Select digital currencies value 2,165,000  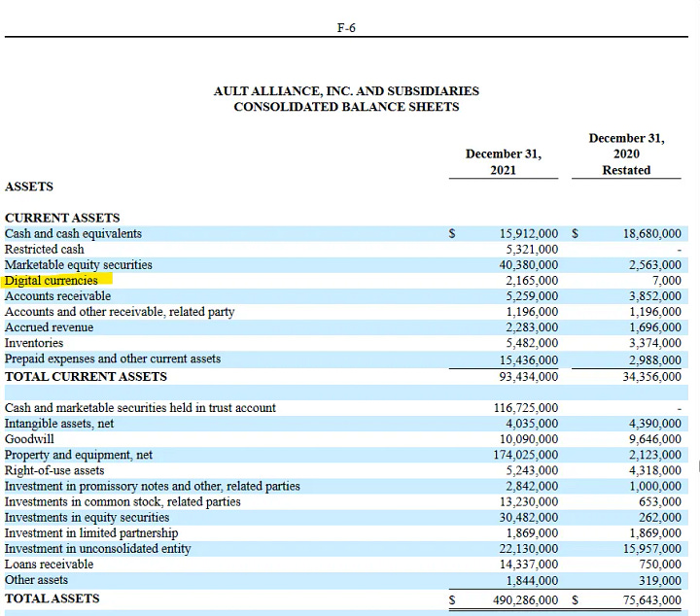click(532, 281)
